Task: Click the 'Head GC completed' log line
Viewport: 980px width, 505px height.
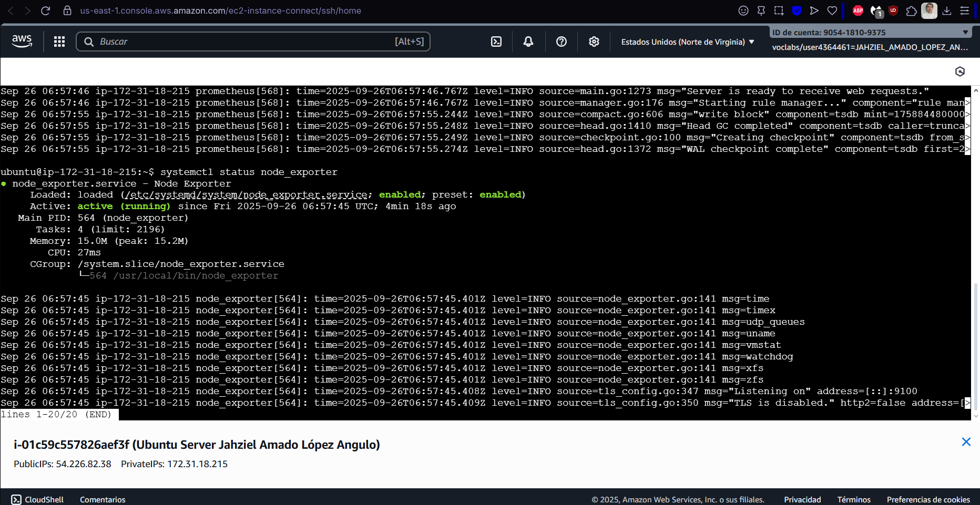Action: pyautogui.click(x=485, y=126)
